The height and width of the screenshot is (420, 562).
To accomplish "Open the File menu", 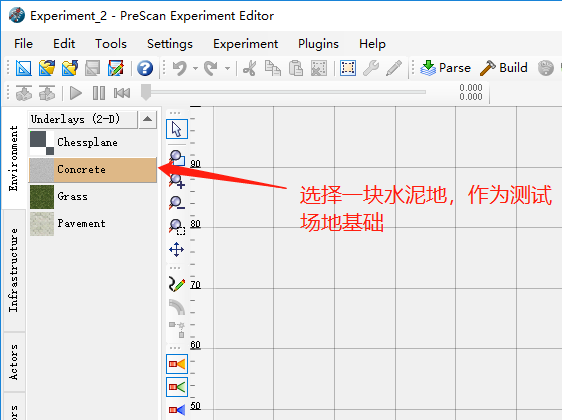I will tap(23, 44).
